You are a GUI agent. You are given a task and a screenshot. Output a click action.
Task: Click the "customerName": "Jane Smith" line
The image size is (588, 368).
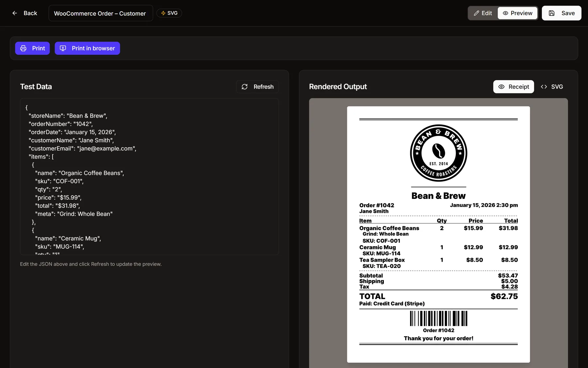click(x=71, y=140)
